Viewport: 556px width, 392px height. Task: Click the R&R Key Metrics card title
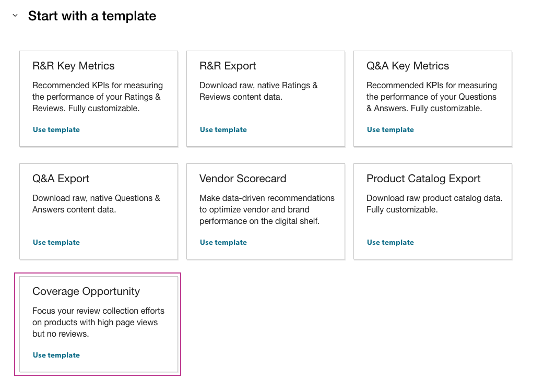tap(74, 66)
